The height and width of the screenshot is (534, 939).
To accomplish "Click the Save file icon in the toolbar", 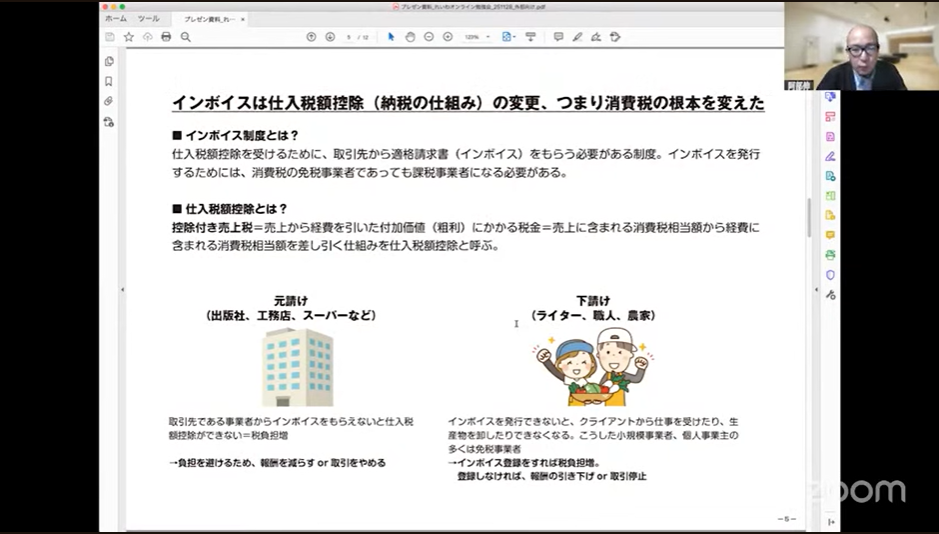I will click(110, 37).
